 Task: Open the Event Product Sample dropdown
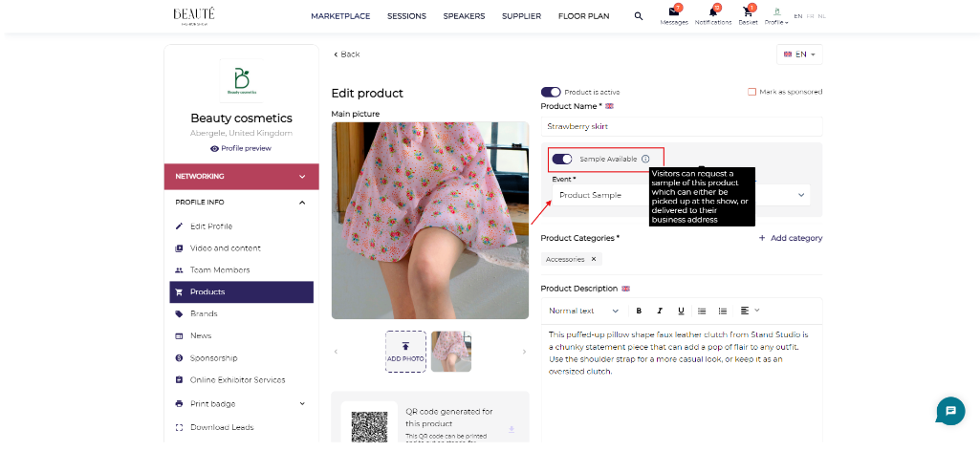tap(681, 195)
